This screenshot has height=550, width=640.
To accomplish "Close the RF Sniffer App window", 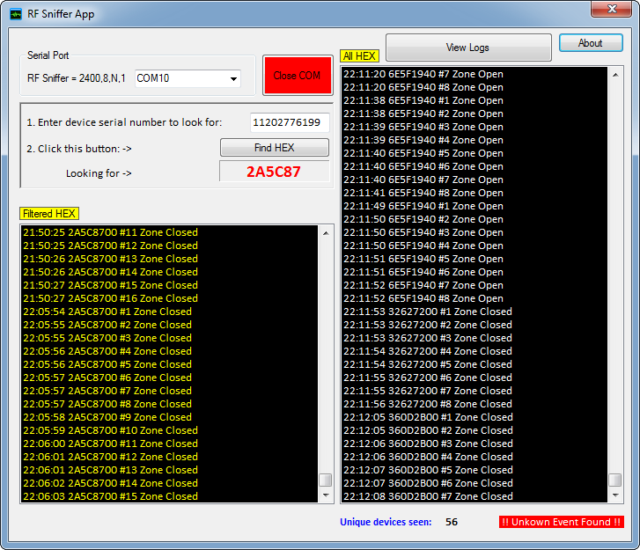I will [x=611, y=9].
